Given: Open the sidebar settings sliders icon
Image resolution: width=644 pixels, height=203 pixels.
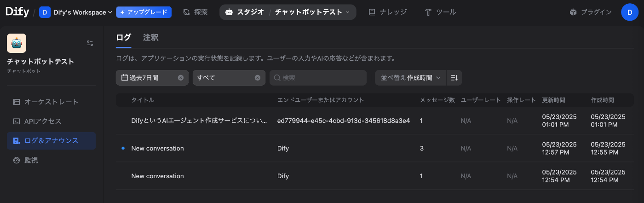Looking at the screenshot, I should pyautogui.click(x=90, y=43).
